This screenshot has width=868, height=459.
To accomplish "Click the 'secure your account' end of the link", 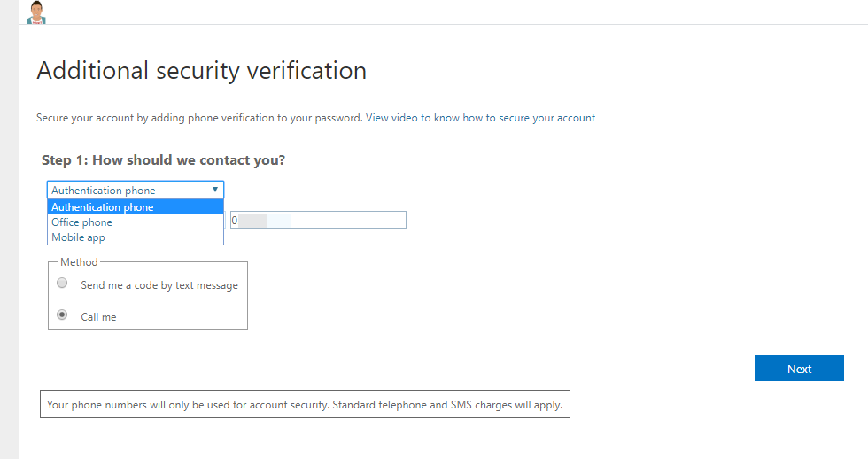I will [x=547, y=118].
